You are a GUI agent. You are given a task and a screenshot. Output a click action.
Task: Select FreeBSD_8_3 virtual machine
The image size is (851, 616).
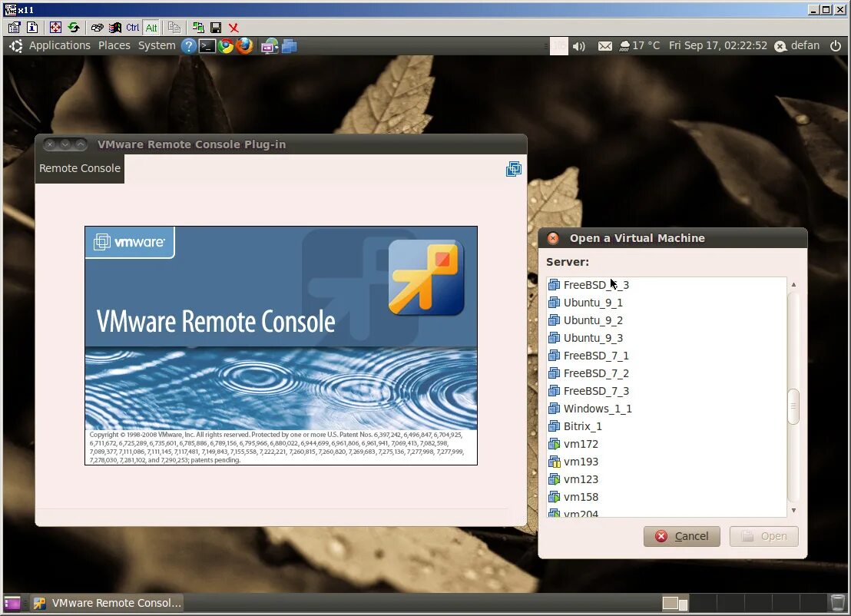[x=667, y=285]
